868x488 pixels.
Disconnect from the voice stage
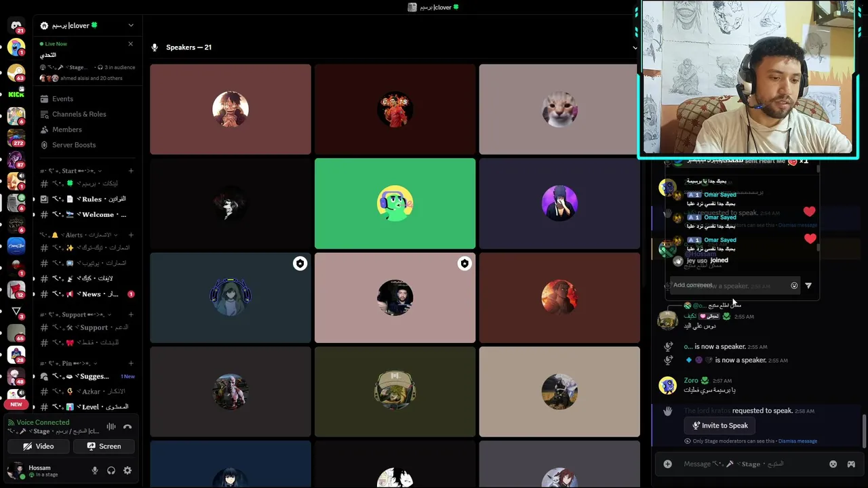[x=127, y=427]
